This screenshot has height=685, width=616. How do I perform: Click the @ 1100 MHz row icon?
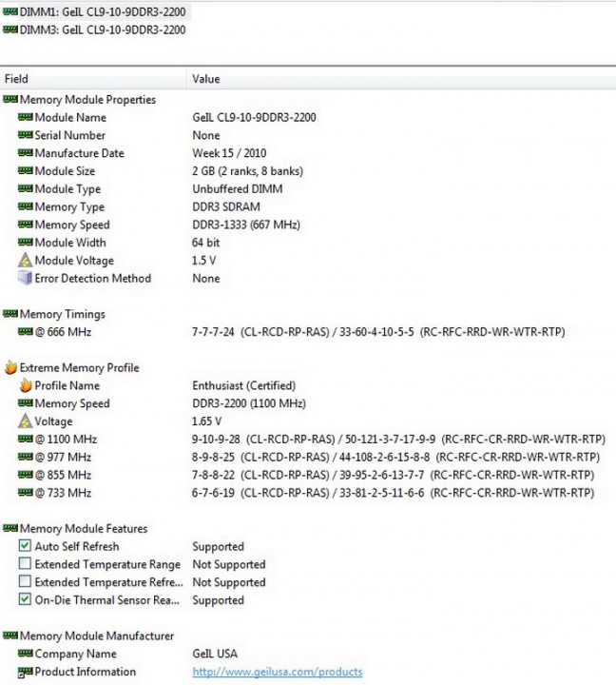(x=26, y=439)
